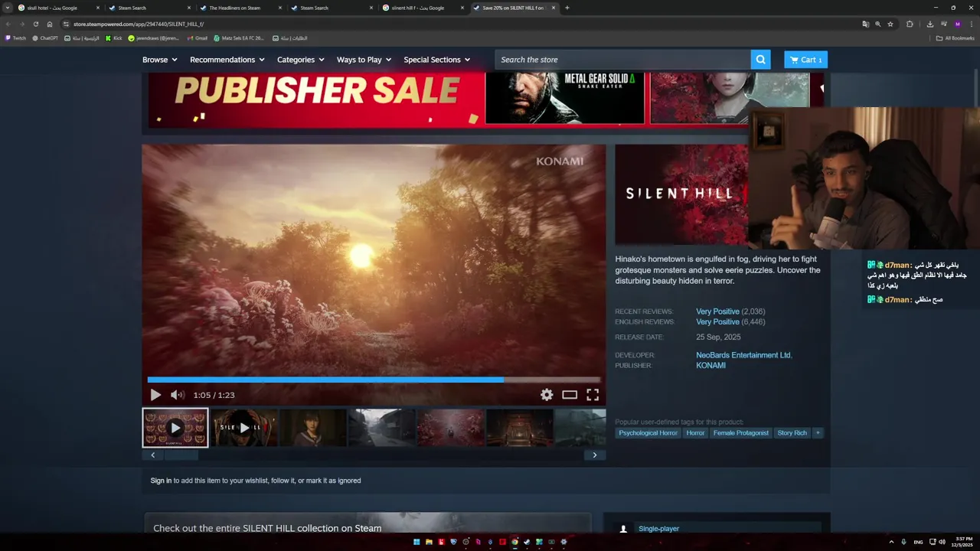
Task: Open the Single-player feature link
Action: (x=658, y=529)
